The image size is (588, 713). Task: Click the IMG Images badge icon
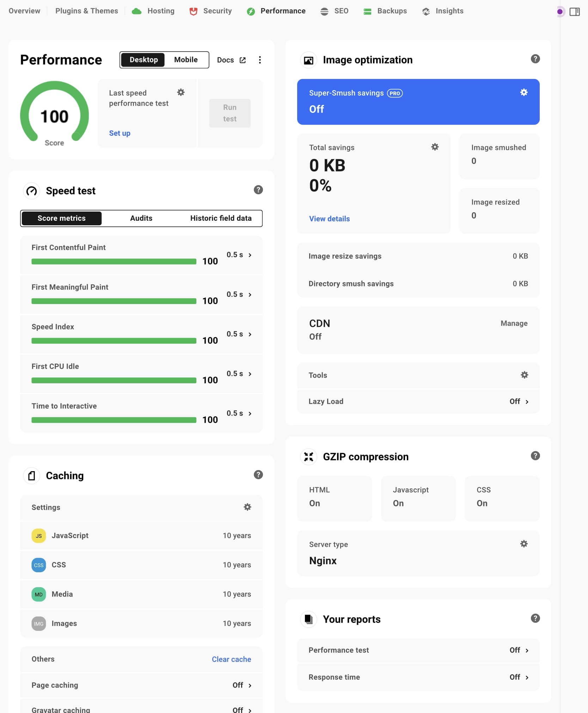coord(39,623)
